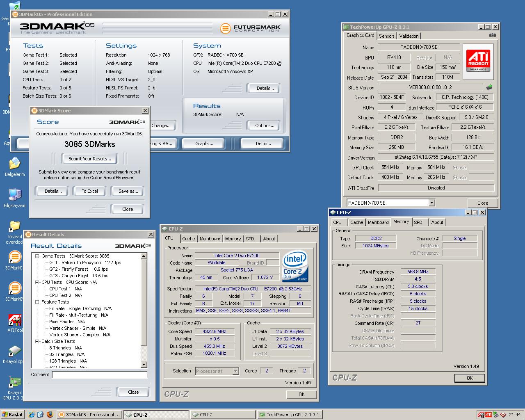Open the Memory tab in the processor CPU-Z window
The height and width of the screenshot is (420, 525).
[x=233, y=239]
